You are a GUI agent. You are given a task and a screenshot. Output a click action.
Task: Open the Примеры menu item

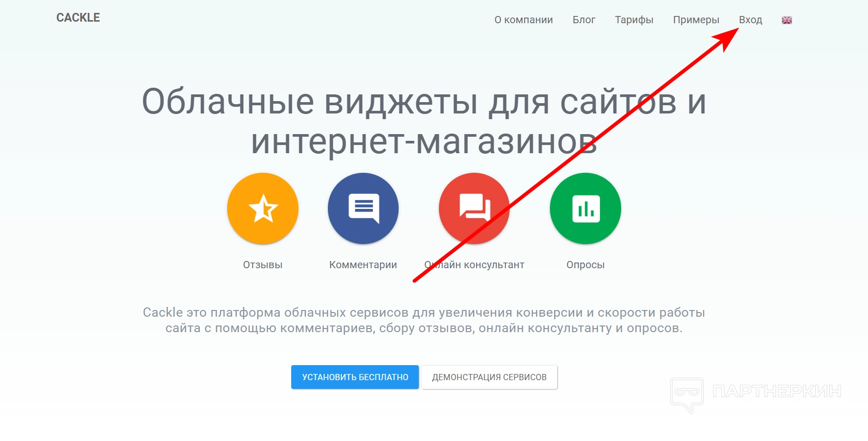[x=696, y=20]
